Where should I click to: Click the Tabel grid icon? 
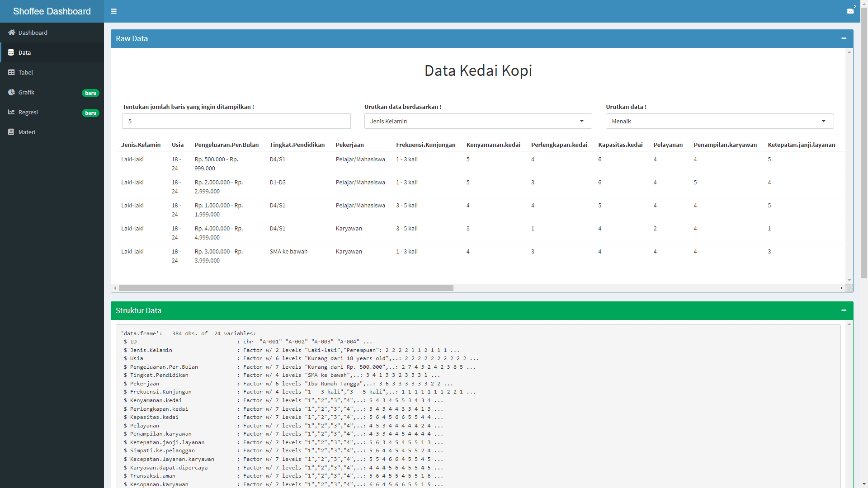tap(11, 72)
